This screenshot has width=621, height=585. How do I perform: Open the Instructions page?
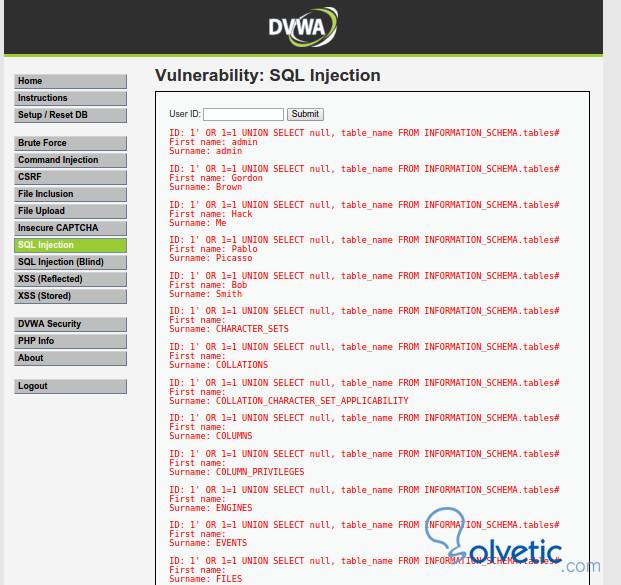(x=70, y=98)
